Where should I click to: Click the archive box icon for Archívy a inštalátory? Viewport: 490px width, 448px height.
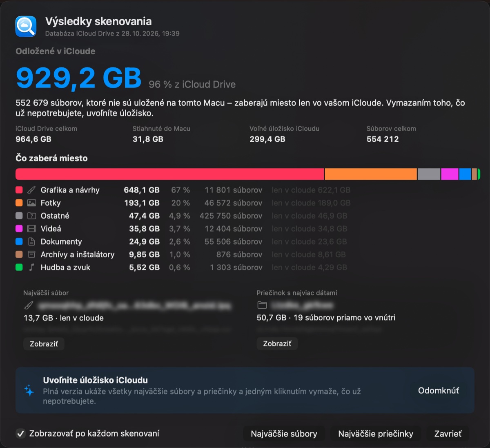click(31, 254)
